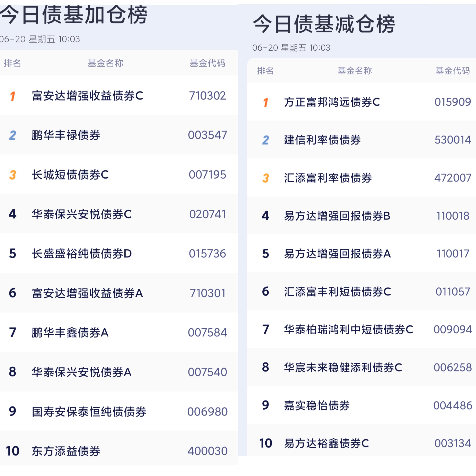Open fund 长盛盛裕纯债债券D
The width and height of the screenshot is (476, 476).
82,254
